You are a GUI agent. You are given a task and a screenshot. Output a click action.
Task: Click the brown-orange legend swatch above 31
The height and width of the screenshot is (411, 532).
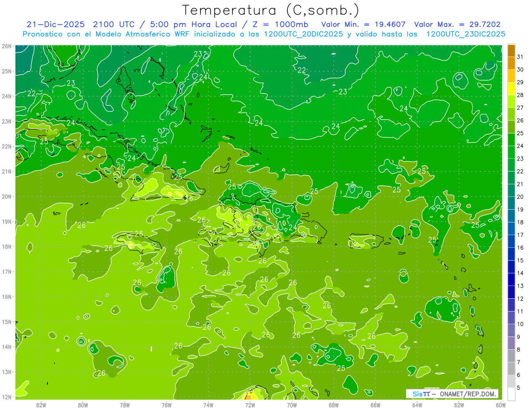pyautogui.click(x=511, y=51)
